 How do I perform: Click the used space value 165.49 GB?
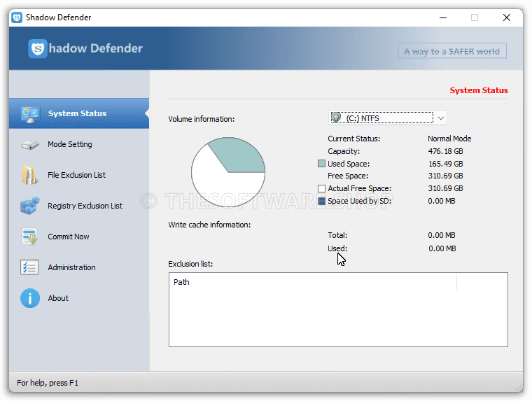(445, 164)
